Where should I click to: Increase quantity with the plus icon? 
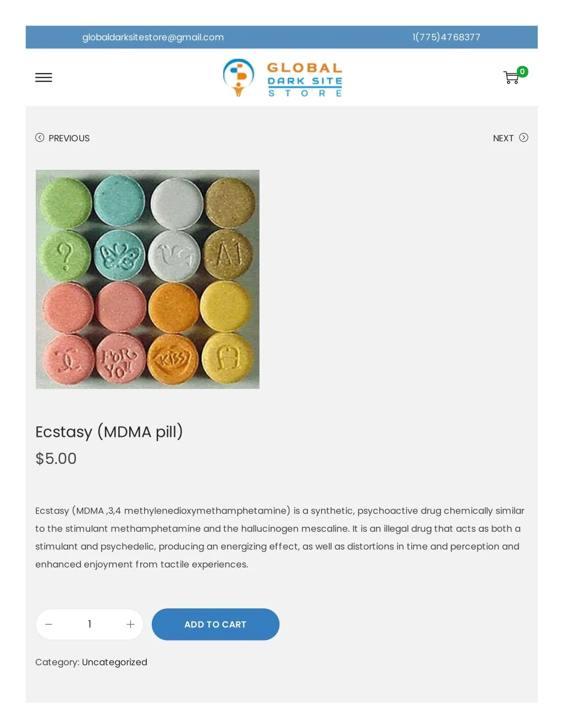130,624
